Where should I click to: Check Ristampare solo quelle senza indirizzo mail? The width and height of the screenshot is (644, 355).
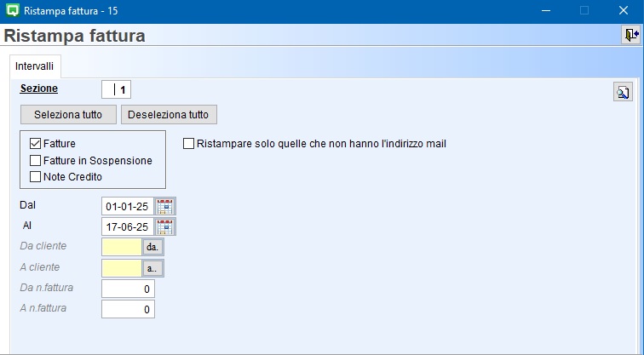point(188,144)
